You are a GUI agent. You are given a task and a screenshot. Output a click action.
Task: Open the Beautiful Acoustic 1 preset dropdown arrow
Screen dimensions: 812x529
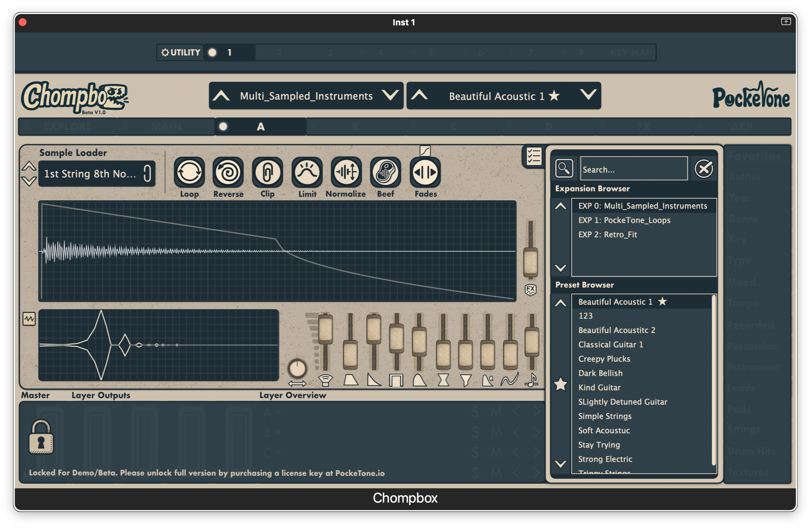(x=588, y=94)
